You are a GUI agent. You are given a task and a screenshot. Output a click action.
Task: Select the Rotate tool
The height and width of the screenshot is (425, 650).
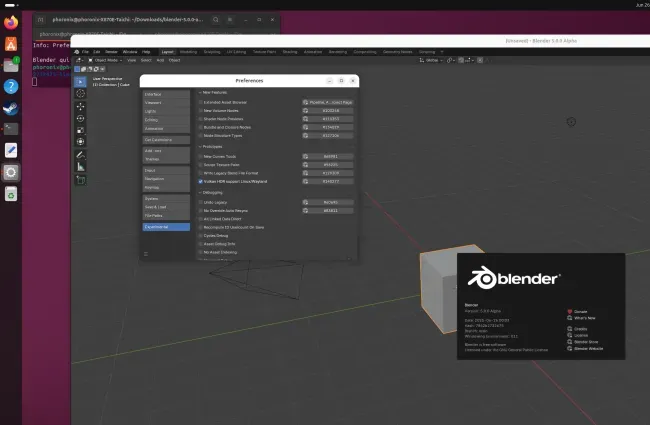click(x=80, y=119)
